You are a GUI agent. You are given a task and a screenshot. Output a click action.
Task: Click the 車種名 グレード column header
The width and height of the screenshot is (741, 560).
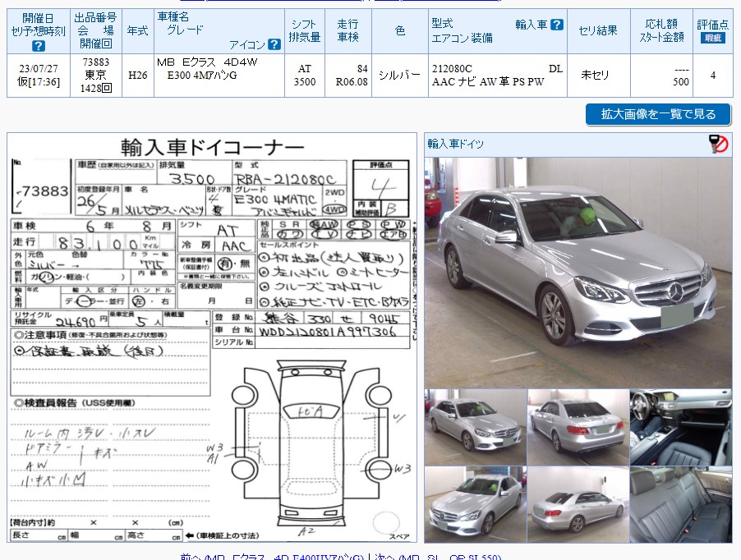tap(219, 31)
